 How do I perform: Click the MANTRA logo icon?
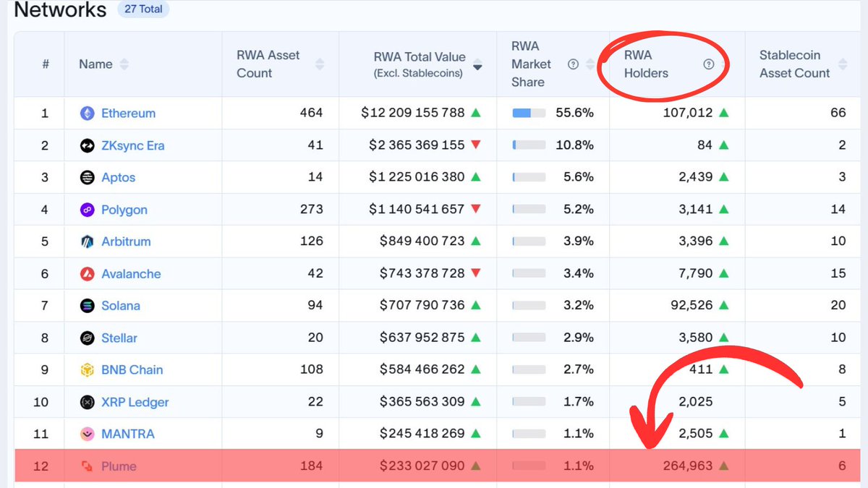[x=88, y=434]
